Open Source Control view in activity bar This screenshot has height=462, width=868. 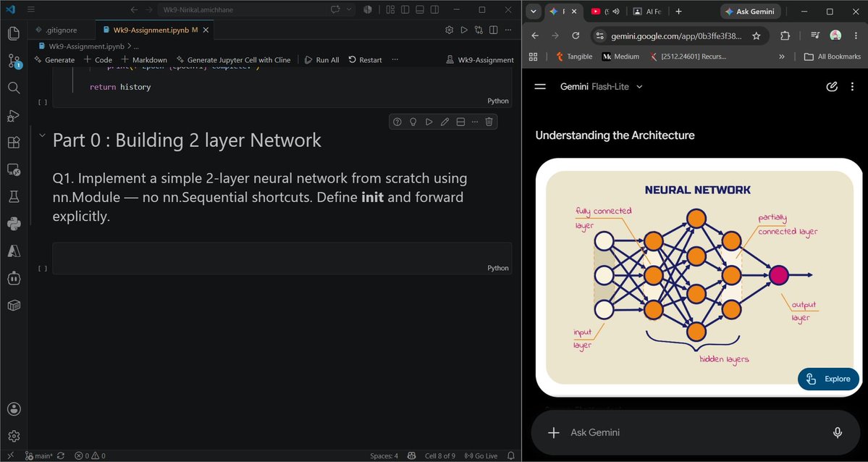(x=14, y=61)
